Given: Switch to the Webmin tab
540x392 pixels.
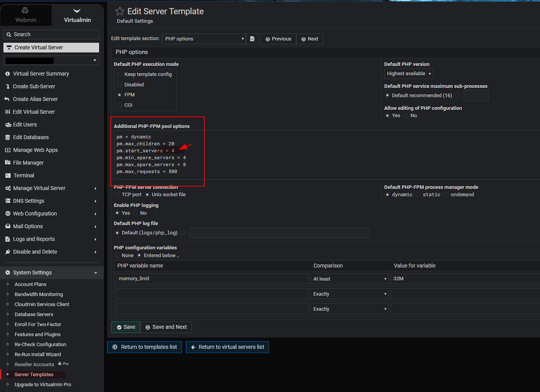Looking at the screenshot, I should tap(26, 15).
